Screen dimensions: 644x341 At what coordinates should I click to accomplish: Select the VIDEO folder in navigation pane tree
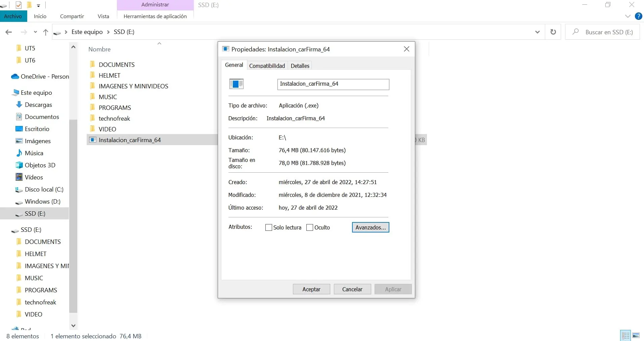point(30,314)
